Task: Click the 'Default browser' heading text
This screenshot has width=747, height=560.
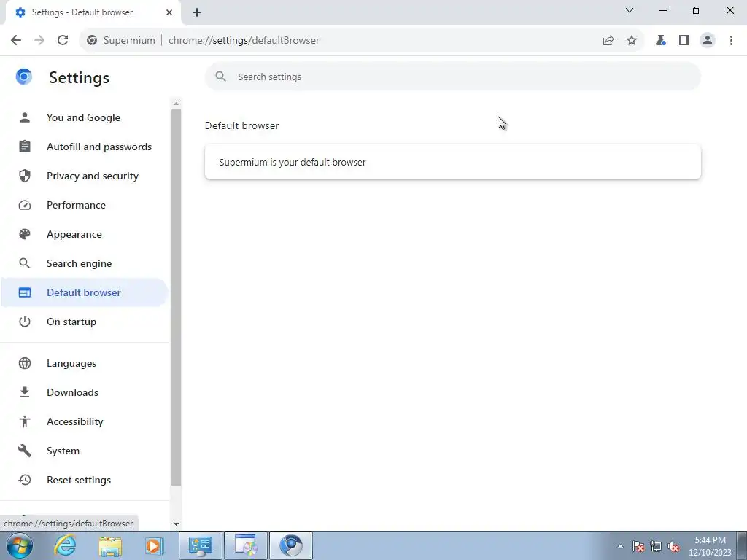Action: pos(242,125)
